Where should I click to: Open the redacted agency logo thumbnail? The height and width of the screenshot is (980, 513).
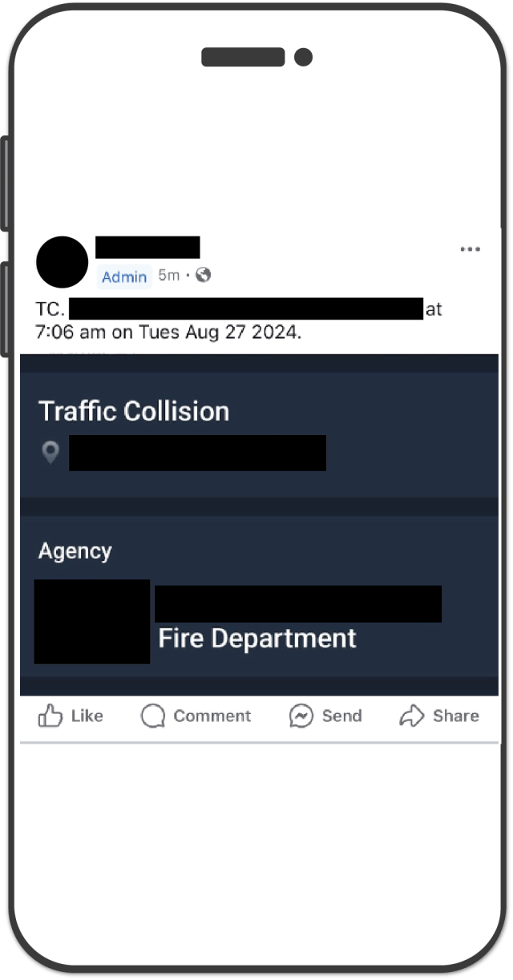coord(92,621)
